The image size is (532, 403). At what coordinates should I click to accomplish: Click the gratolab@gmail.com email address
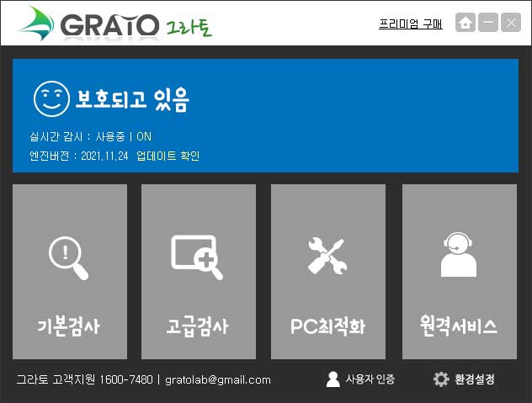tap(218, 380)
